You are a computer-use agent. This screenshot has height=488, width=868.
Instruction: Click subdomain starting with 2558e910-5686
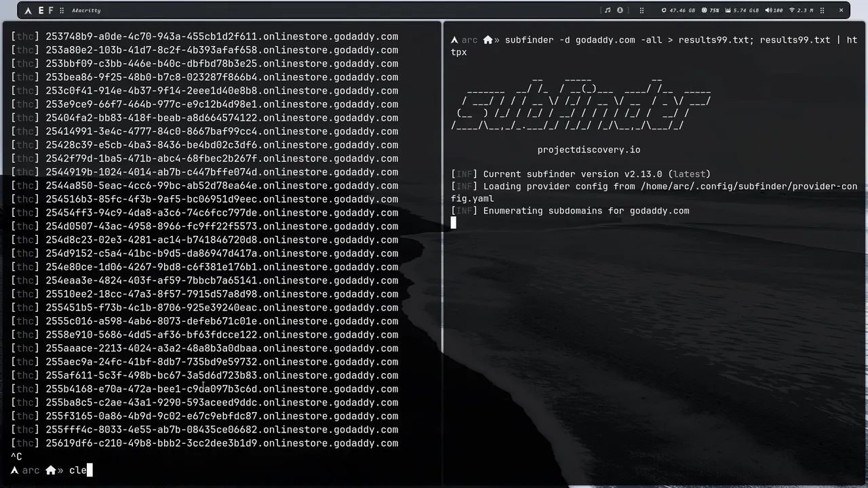pyautogui.click(x=222, y=335)
